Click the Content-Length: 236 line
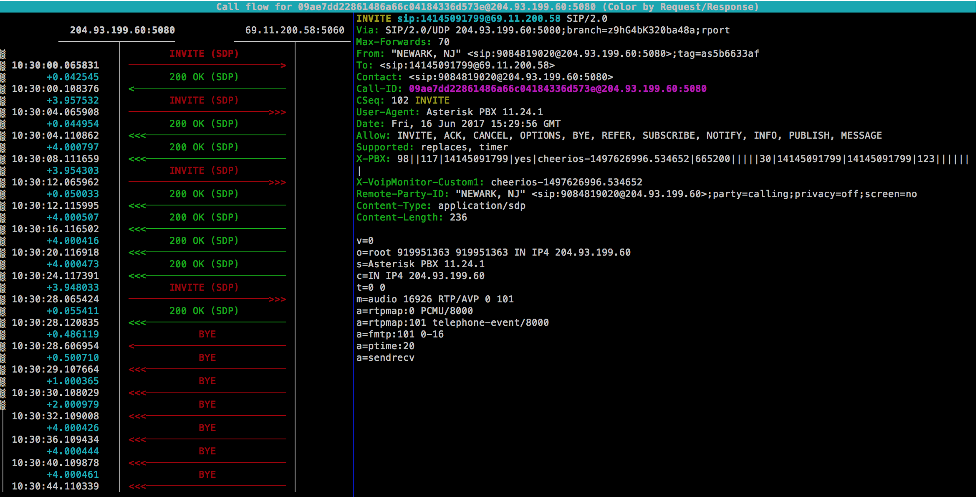Image resolution: width=980 pixels, height=497 pixels. [x=412, y=217]
